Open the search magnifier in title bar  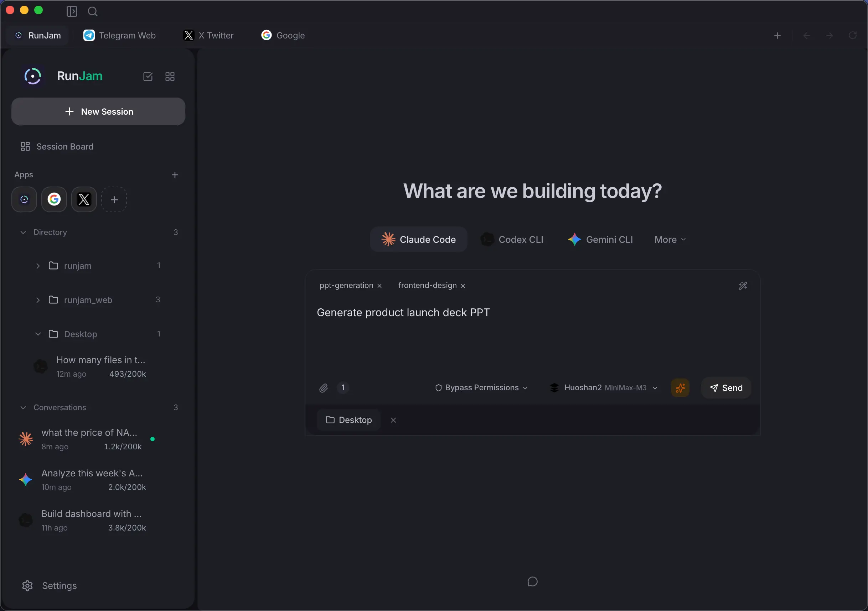point(93,11)
